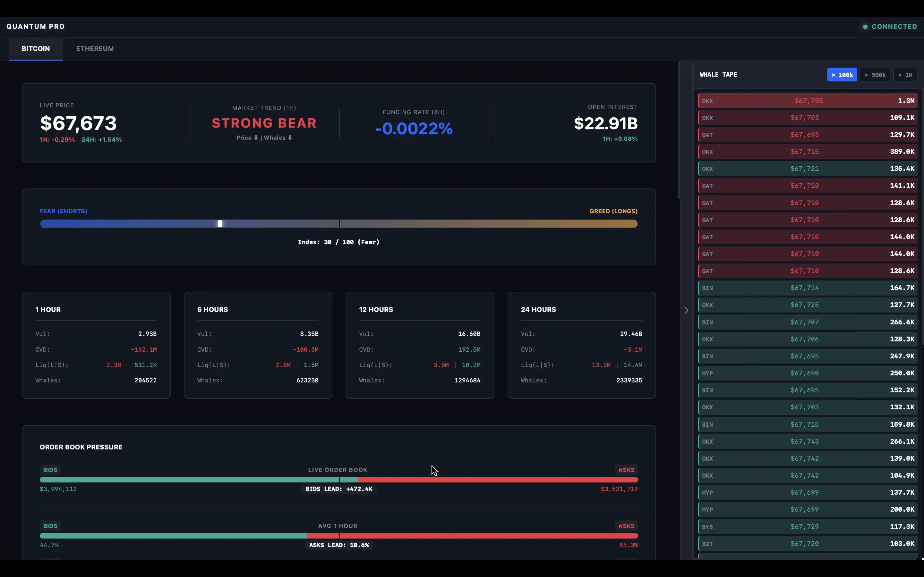
Task: Click the BIDS LEAD: +472.4K label
Action: (339, 489)
